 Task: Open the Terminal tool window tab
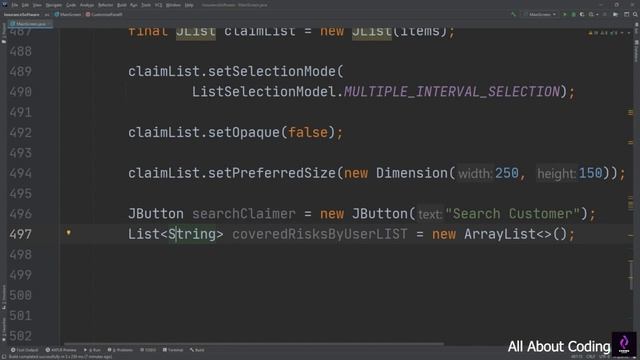[x=173, y=350]
